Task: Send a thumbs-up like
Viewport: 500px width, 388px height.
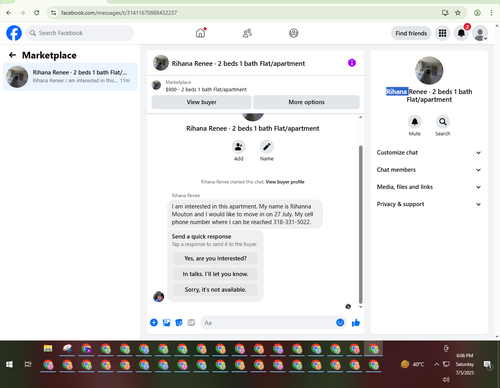Action: (356, 322)
